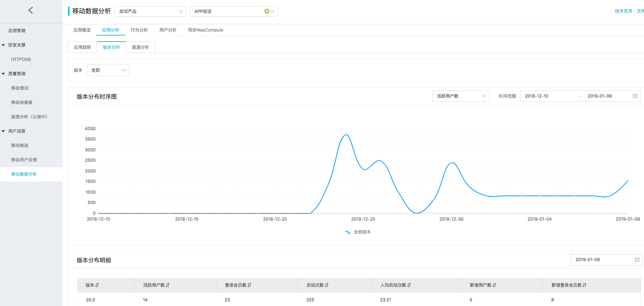Open the 版本 全部 filter dropdown

(108, 70)
